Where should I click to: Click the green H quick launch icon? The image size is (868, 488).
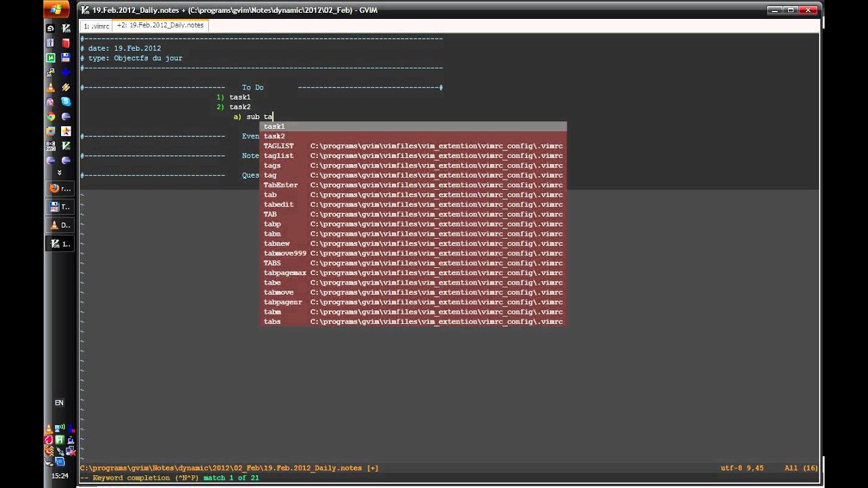[50, 58]
